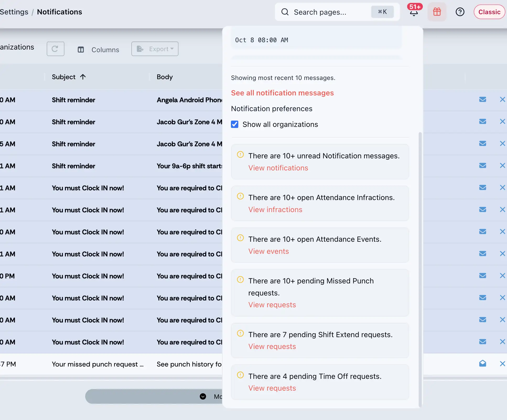Click warning icon beside open Attendance Infractions
This screenshot has height=420, width=507.
coord(240,196)
